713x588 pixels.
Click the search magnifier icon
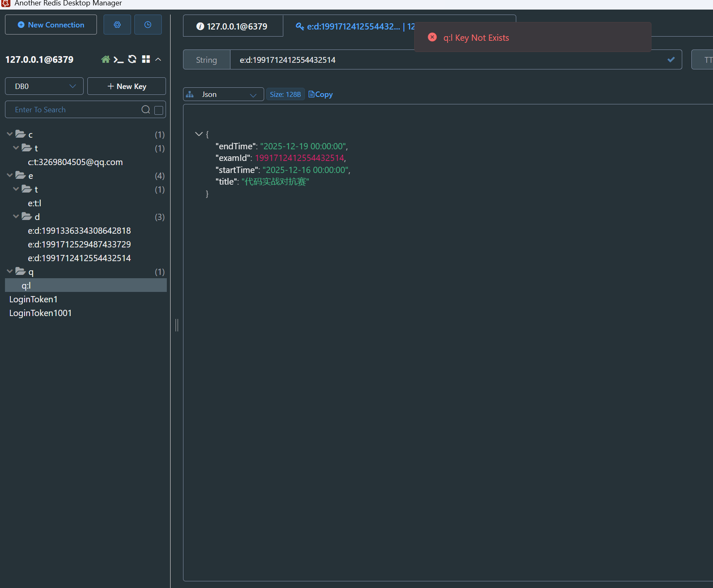[x=146, y=109]
